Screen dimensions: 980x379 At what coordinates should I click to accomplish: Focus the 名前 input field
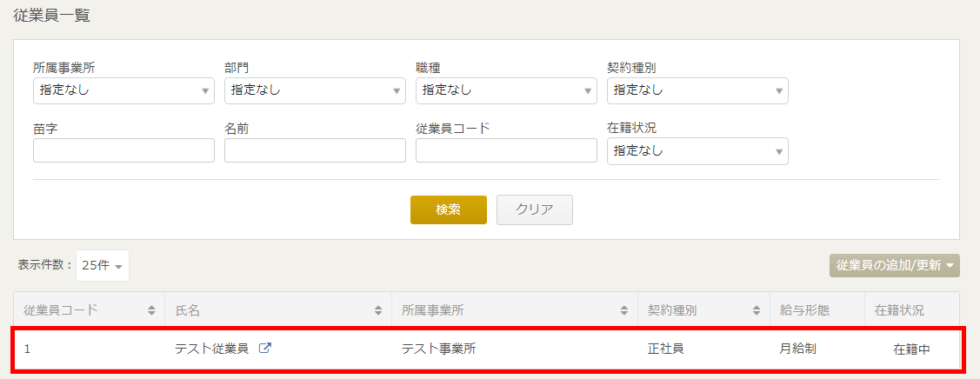[x=315, y=150]
